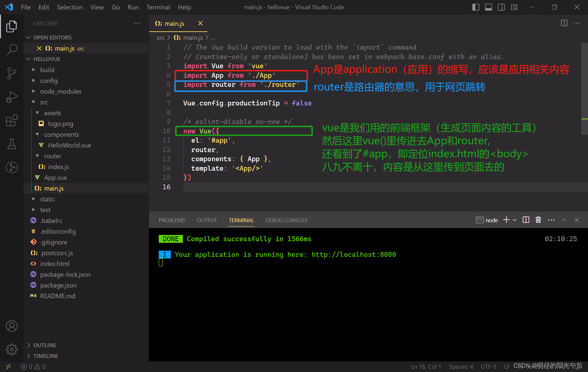The width and height of the screenshot is (588, 372).
Task: Switch to the DEBUG CONSOLE tab
Action: coord(286,220)
